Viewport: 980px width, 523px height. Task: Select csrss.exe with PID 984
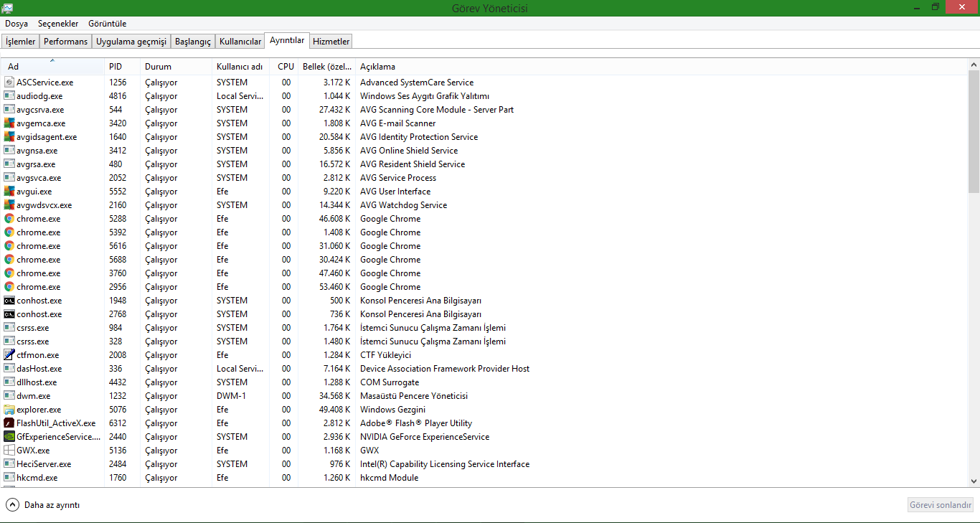(485, 328)
